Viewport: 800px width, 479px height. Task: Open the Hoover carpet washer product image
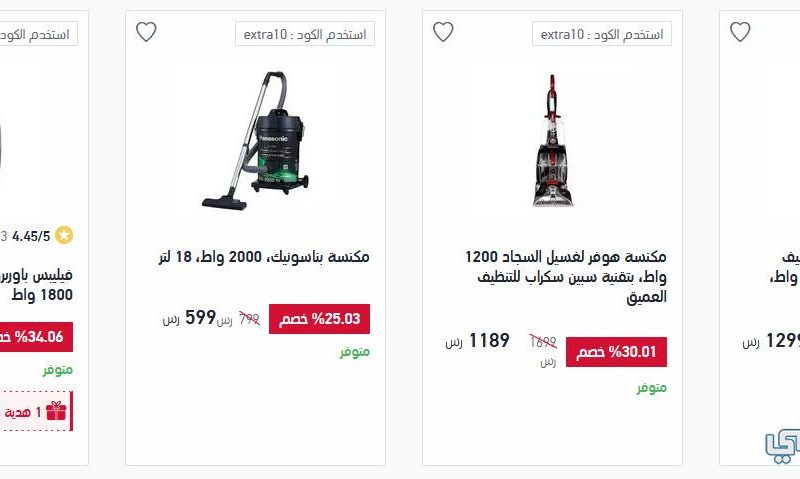553,141
